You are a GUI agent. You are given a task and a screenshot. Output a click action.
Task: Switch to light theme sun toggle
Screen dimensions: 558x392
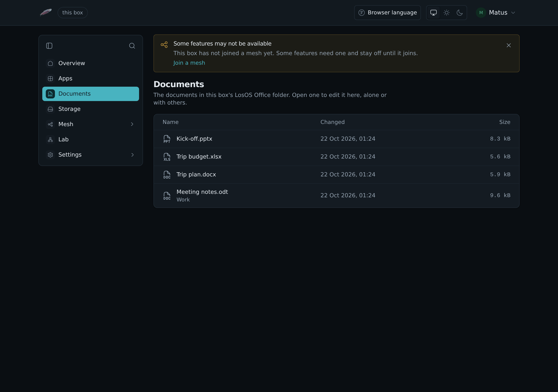(447, 13)
